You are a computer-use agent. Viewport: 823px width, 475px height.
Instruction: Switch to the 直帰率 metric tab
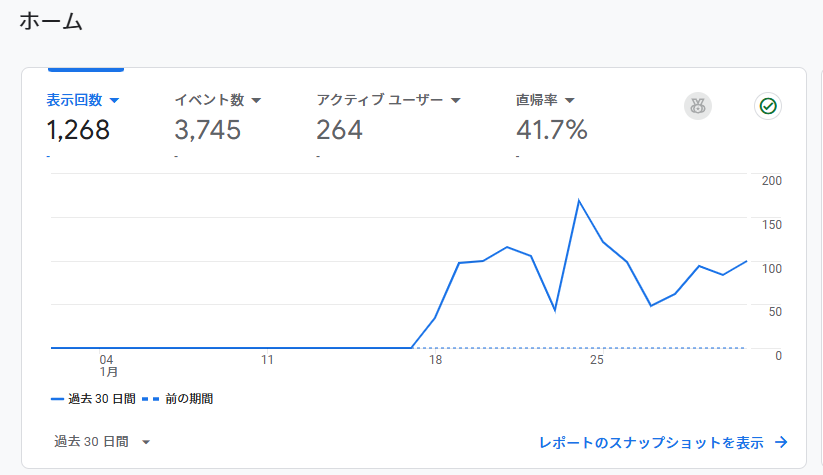(537, 100)
